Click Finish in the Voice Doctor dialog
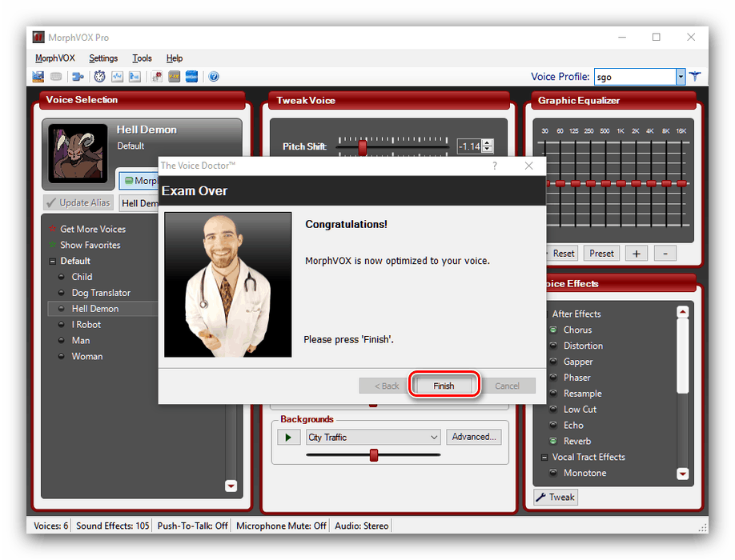The width and height of the screenshot is (735, 560). tap(444, 386)
